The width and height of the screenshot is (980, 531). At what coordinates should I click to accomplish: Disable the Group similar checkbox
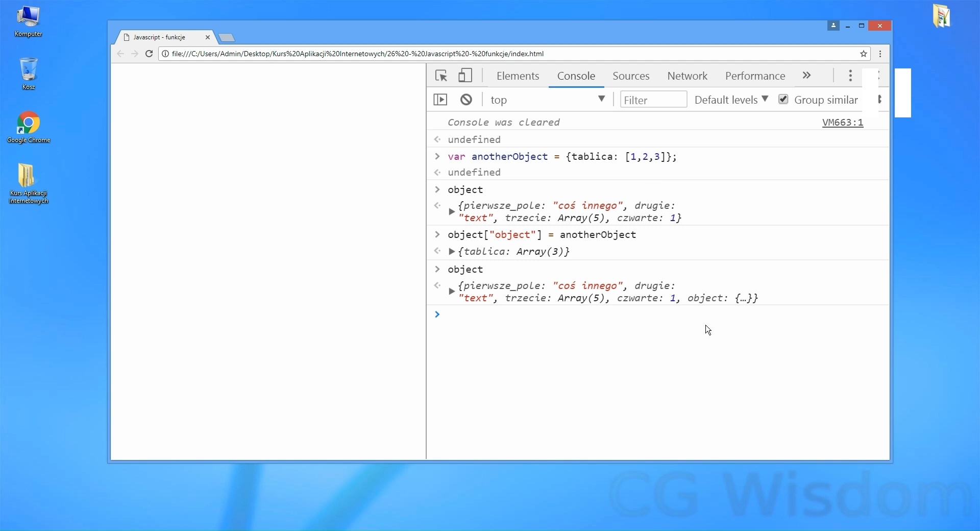click(x=783, y=100)
